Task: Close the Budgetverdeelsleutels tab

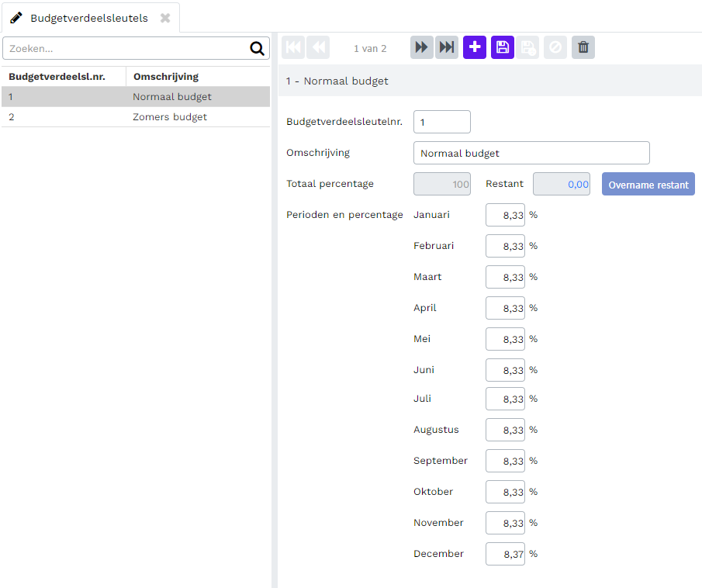Action: 165,18
